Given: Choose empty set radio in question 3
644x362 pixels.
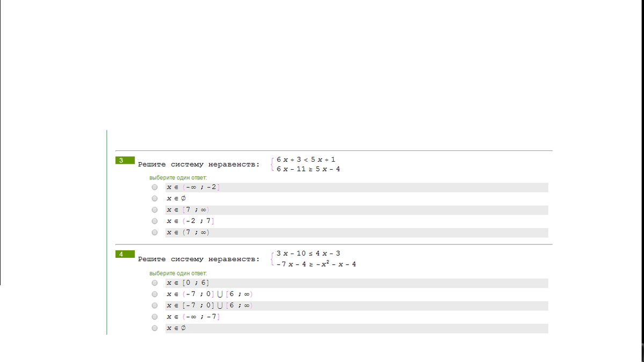Looking at the screenshot, I should tap(155, 199).
